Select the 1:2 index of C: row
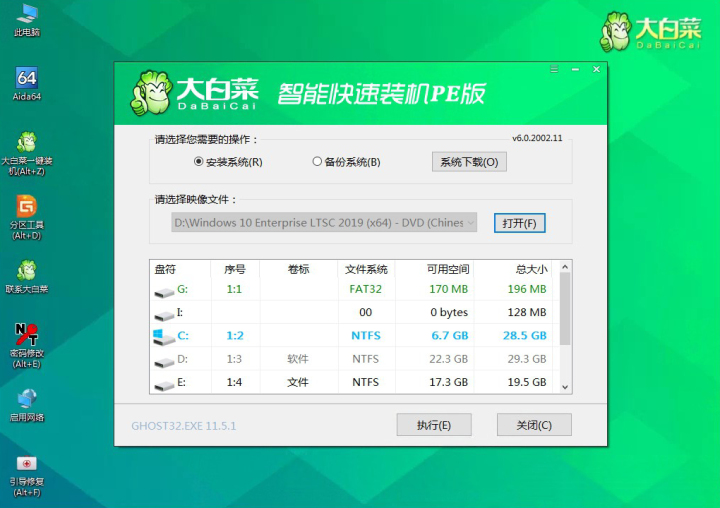 pos(235,336)
